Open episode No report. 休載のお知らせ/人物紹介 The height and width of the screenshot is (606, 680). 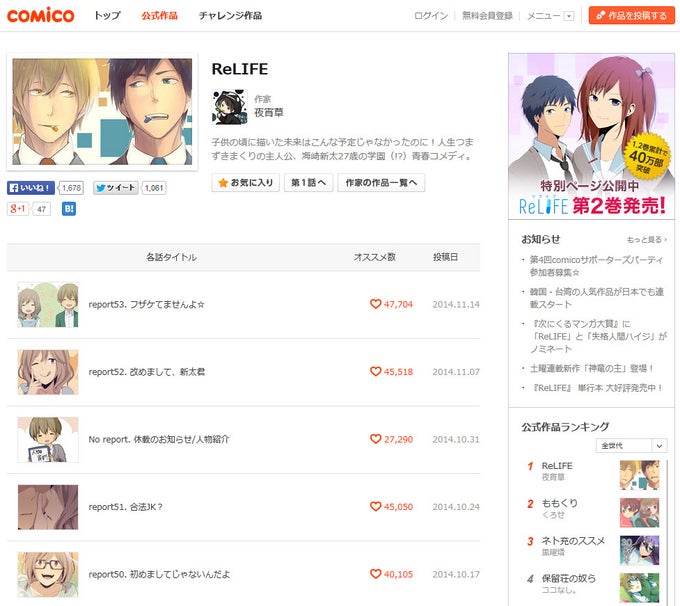click(x=159, y=439)
